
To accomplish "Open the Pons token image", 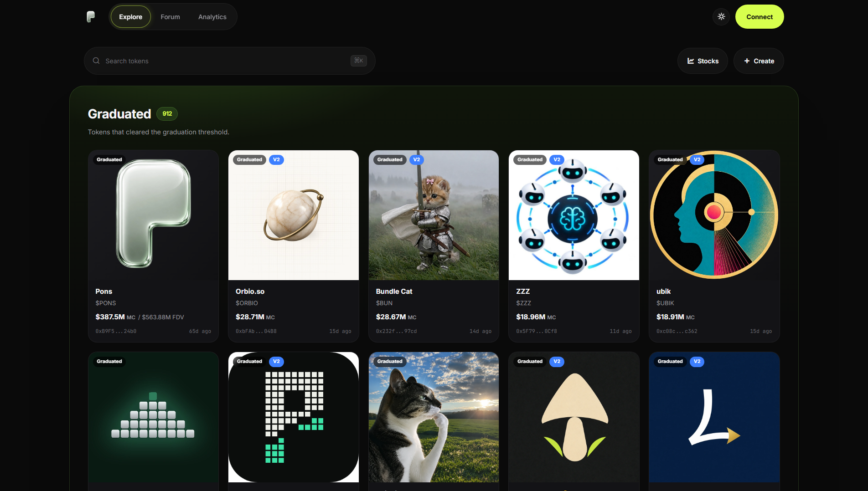I will 154,215.
